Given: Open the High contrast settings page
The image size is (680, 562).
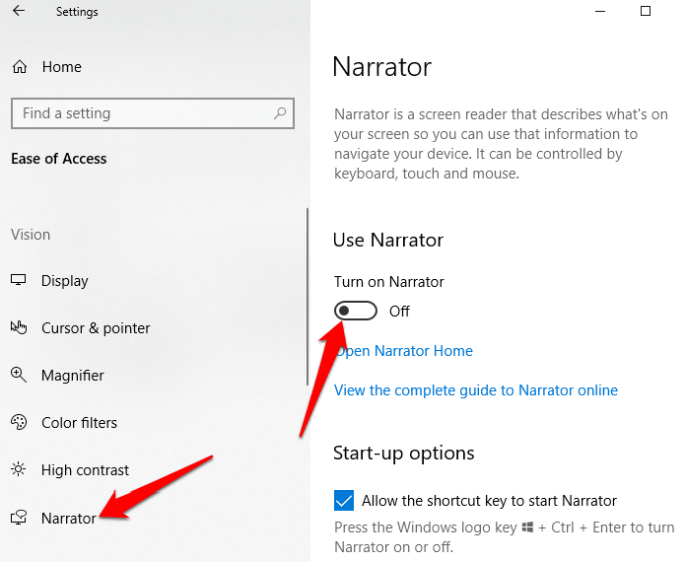Looking at the screenshot, I should (x=85, y=470).
